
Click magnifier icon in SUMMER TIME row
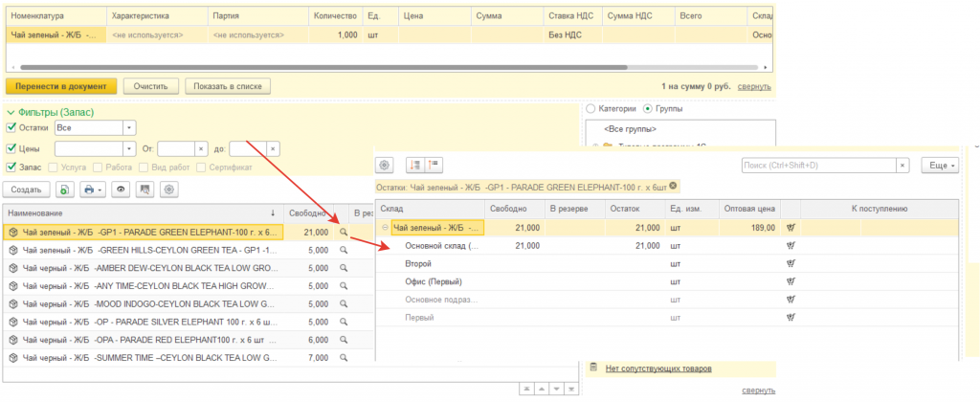(x=343, y=358)
